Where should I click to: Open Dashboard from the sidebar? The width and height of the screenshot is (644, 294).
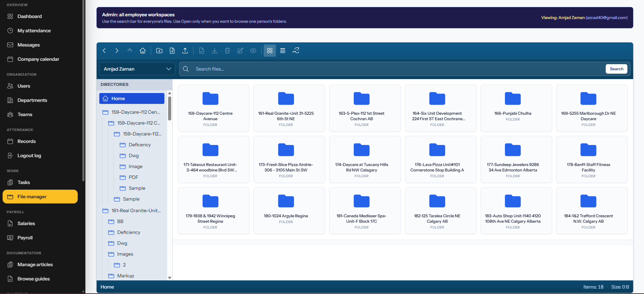pyautogui.click(x=40, y=16)
